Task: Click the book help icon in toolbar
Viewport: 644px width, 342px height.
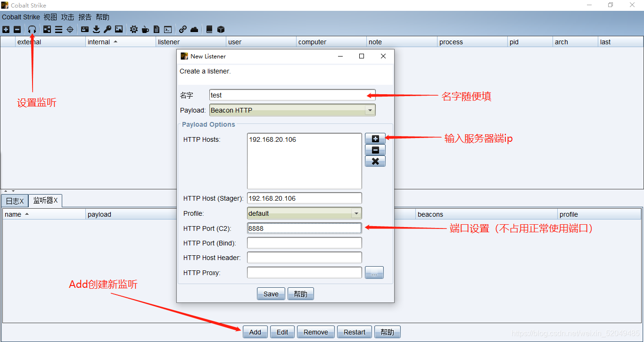Action: (x=209, y=29)
